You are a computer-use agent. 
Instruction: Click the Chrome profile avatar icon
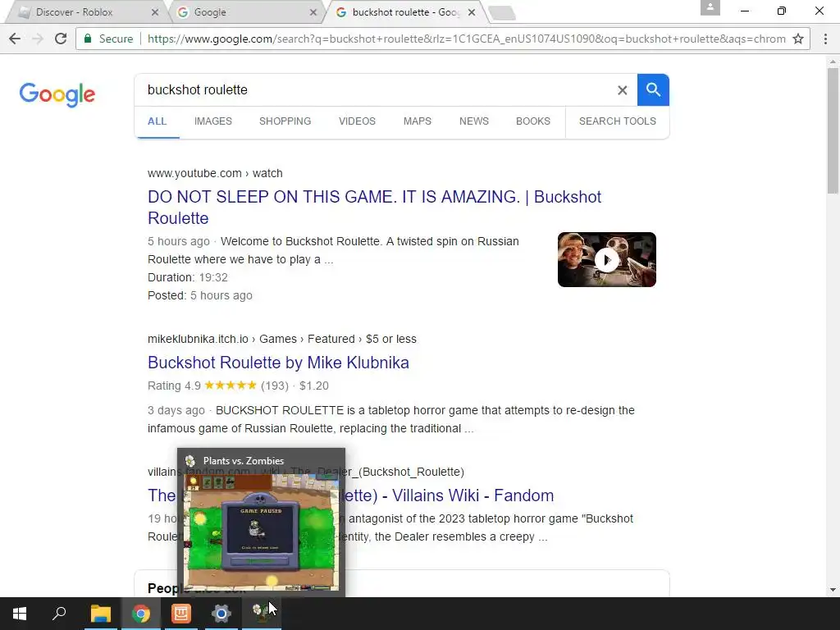[710, 8]
